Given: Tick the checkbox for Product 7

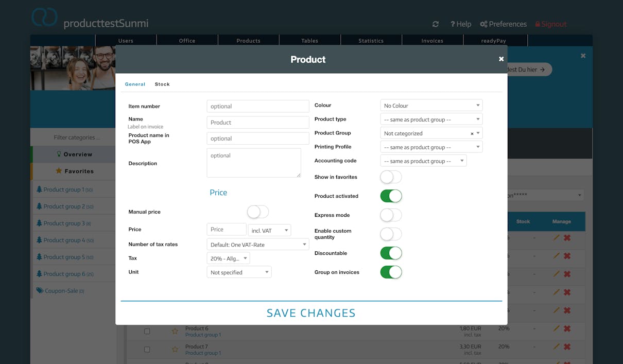Looking at the screenshot, I should tap(147, 349).
